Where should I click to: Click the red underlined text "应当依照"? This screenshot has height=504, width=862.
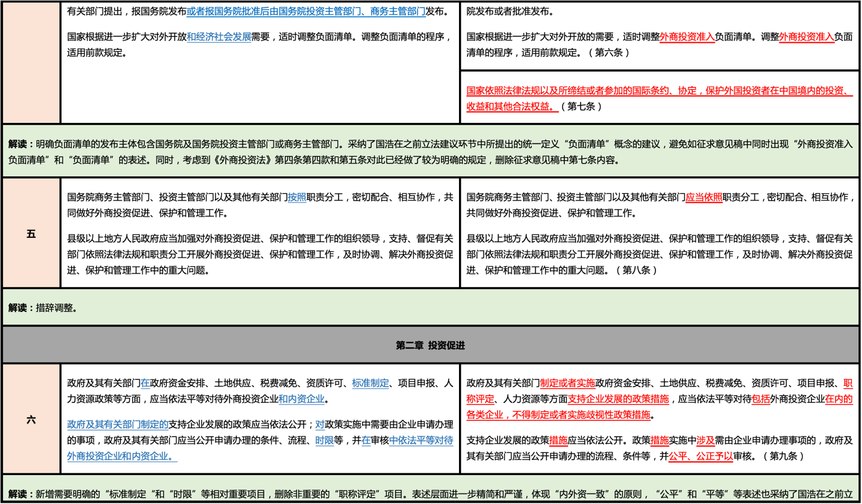pyautogui.click(x=704, y=197)
